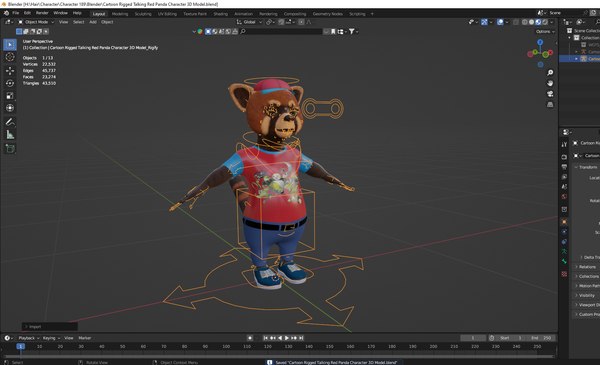This screenshot has width=600, height=365.
Task: Open the Tool properties tab
Action: (x=564, y=144)
